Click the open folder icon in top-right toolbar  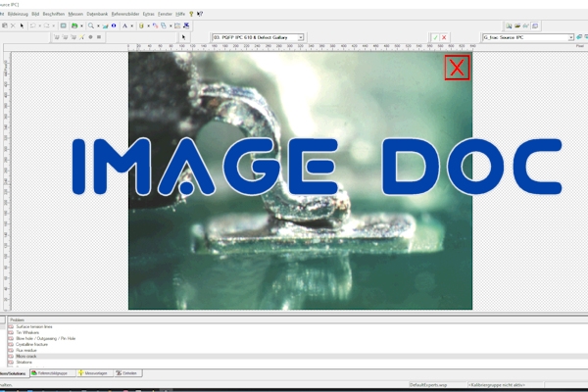tap(517, 25)
